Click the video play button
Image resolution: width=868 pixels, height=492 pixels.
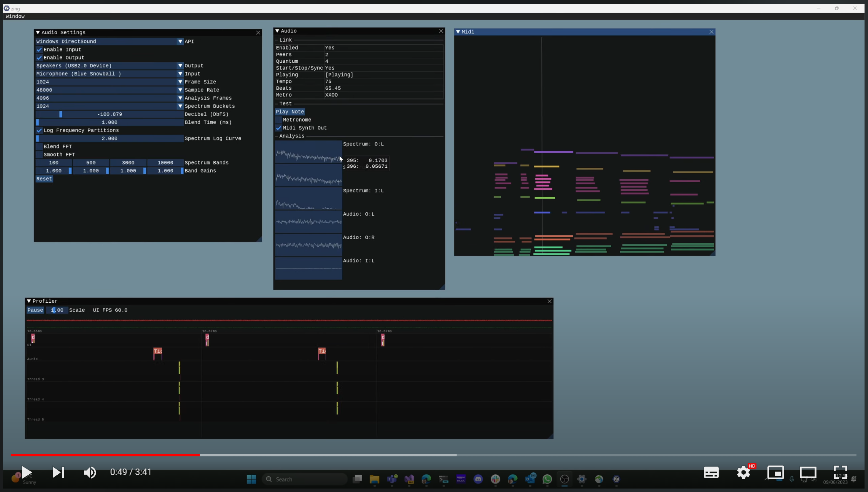pyautogui.click(x=26, y=472)
